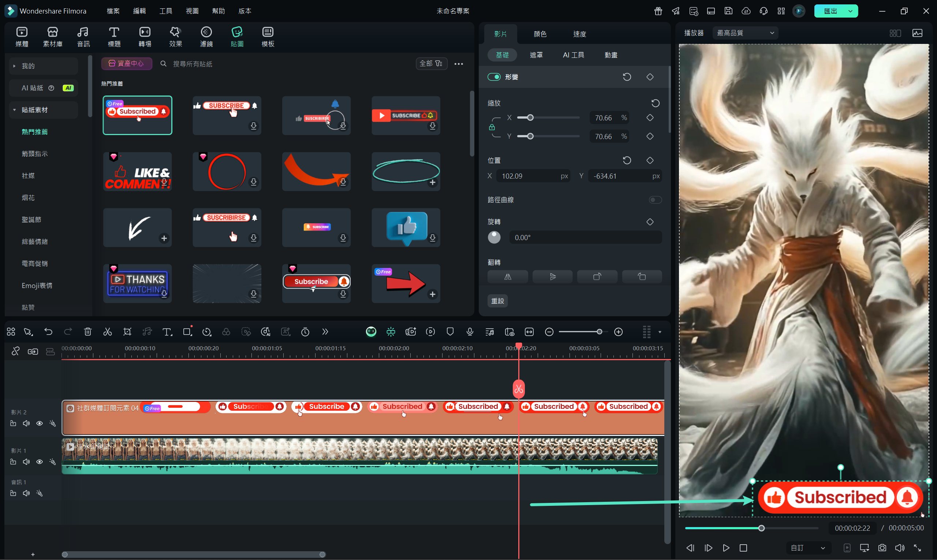The width and height of the screenshot is (937, 560).
Task: Click the snapshot camera icon in player
Action: pos(882,548)
